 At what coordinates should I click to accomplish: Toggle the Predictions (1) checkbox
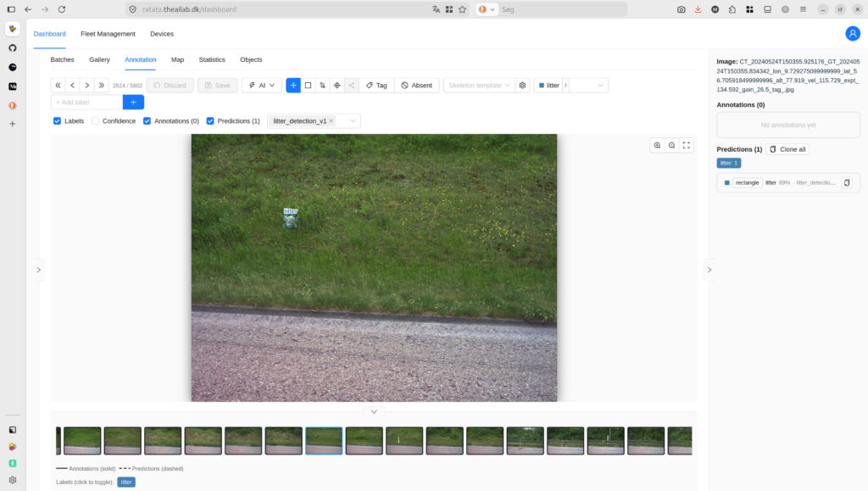tap(210, 120)
